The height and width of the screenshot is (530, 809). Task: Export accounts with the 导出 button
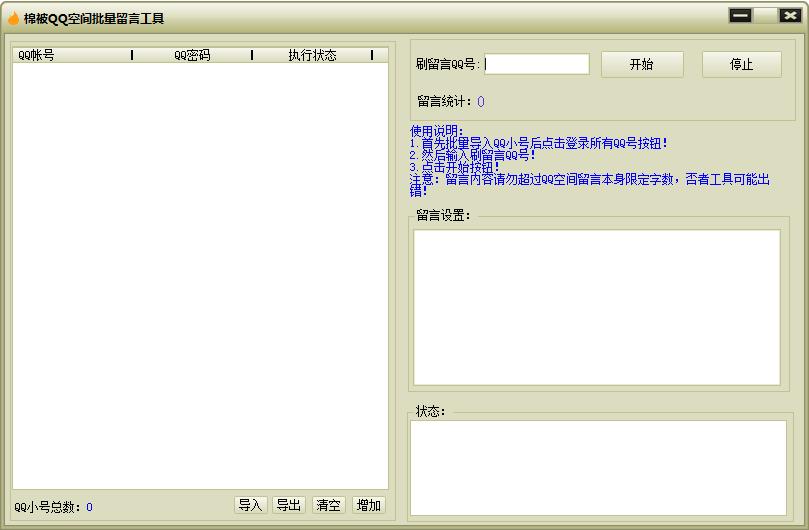point(289,505)
